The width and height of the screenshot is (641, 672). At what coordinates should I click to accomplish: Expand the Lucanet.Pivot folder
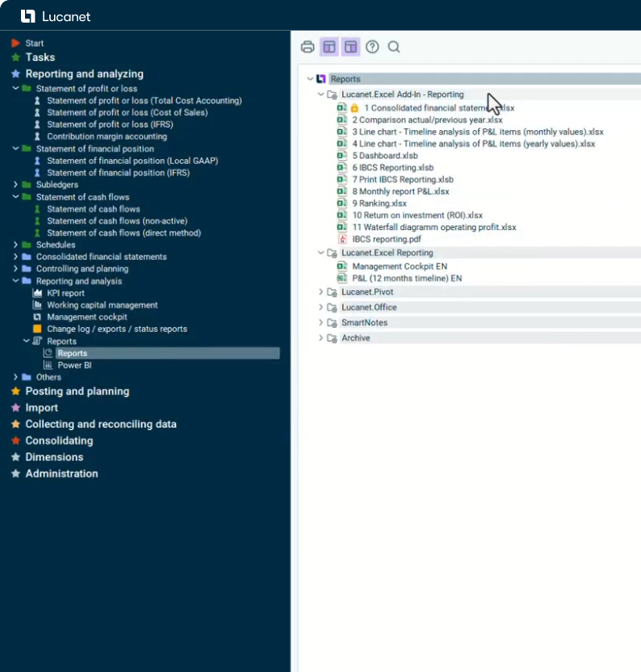320,292
